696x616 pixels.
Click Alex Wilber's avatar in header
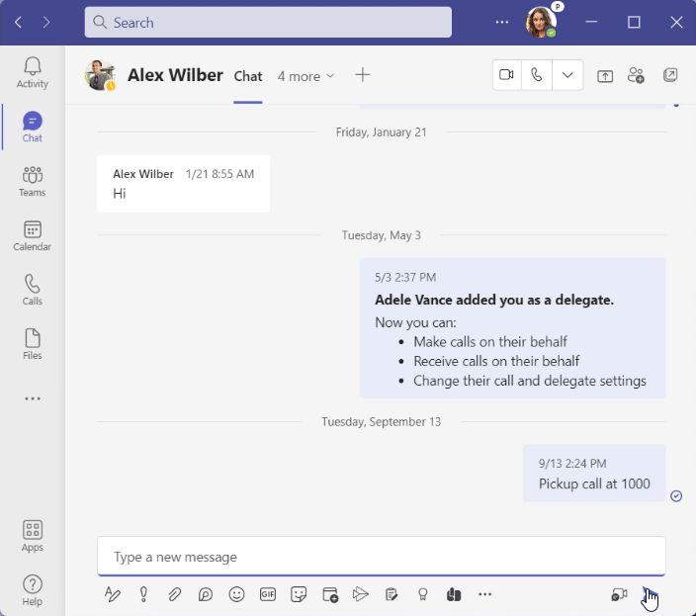click(x=100, y=75)
